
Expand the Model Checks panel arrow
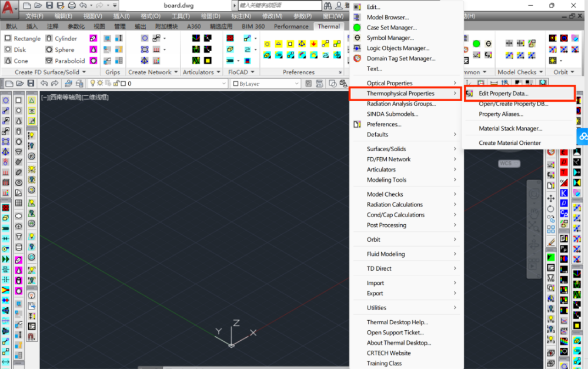pyautogui.click(x=541, y=72)
